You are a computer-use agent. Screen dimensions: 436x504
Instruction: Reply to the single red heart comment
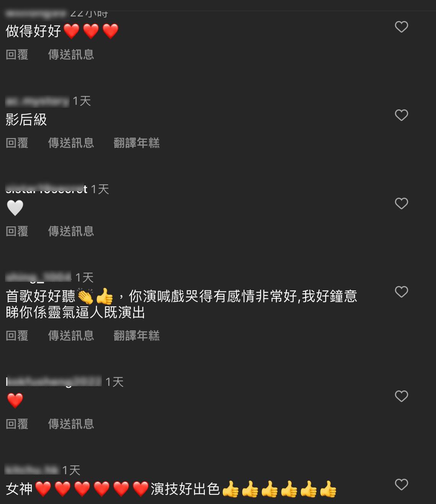tap(17, 424)
